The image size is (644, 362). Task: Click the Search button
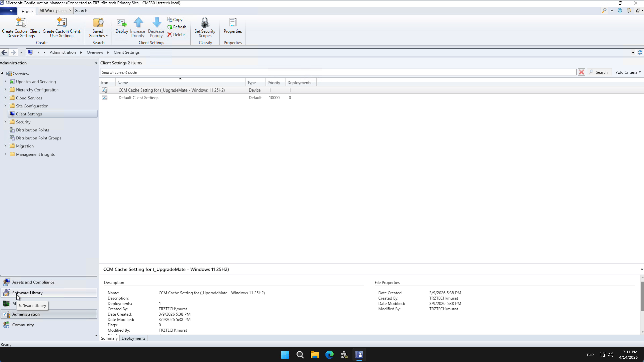pos(599,72)
